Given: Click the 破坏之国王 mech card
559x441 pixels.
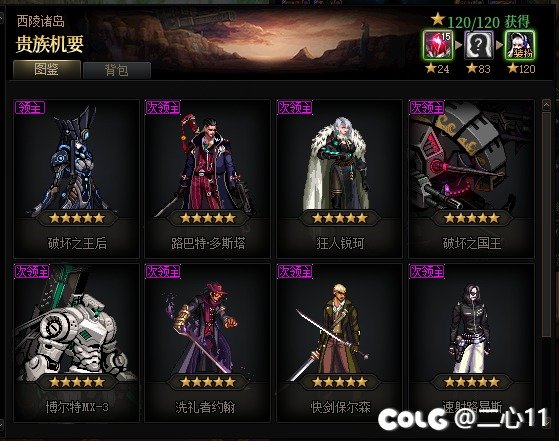Looking at the screenshot, I should pos(471,179).
